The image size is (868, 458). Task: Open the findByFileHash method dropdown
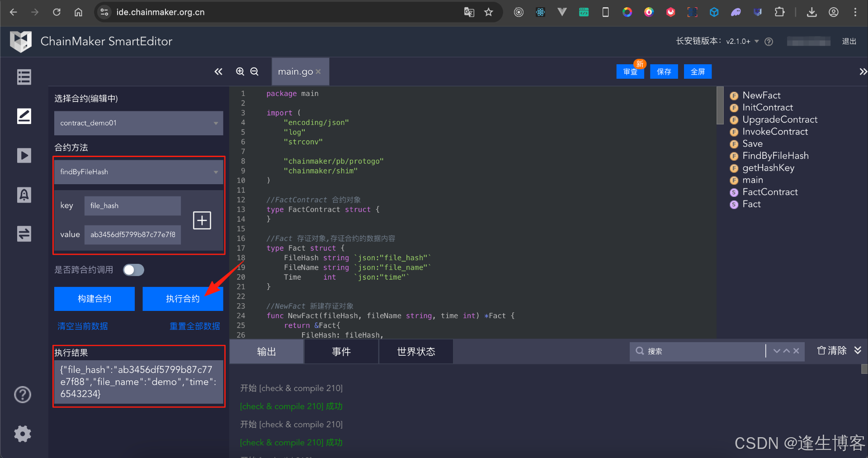pyautogui.click(x=139, y=172)
